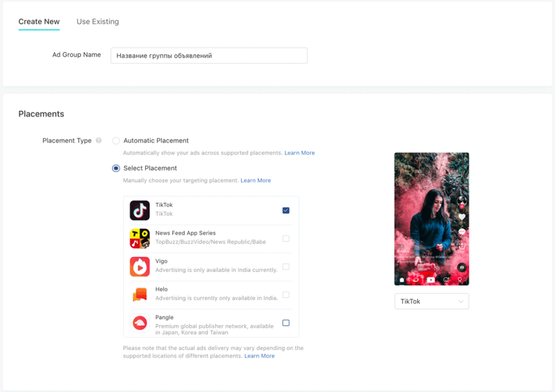Screen dimensions: 555x392
Task: Click the Placement Type help icon
Action: [x=99, y=141]
